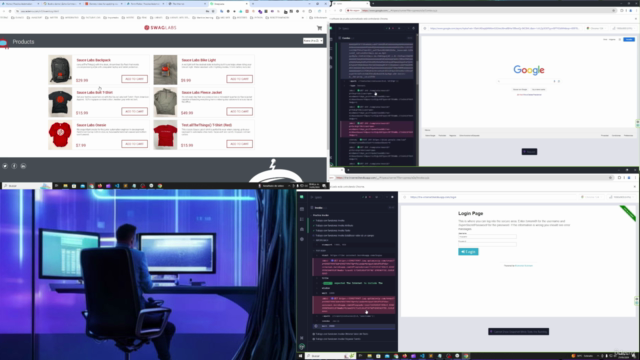Collapse the test body section in the Login Page Cypress window
640x360 pixels.
click(x=321, y=250)
